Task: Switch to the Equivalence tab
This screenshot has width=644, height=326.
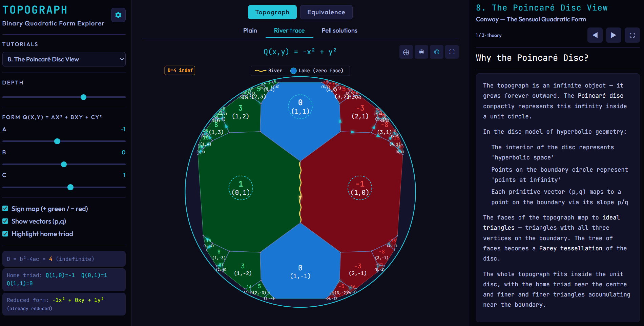Action: pyautogui.click(x=326, y=12)
